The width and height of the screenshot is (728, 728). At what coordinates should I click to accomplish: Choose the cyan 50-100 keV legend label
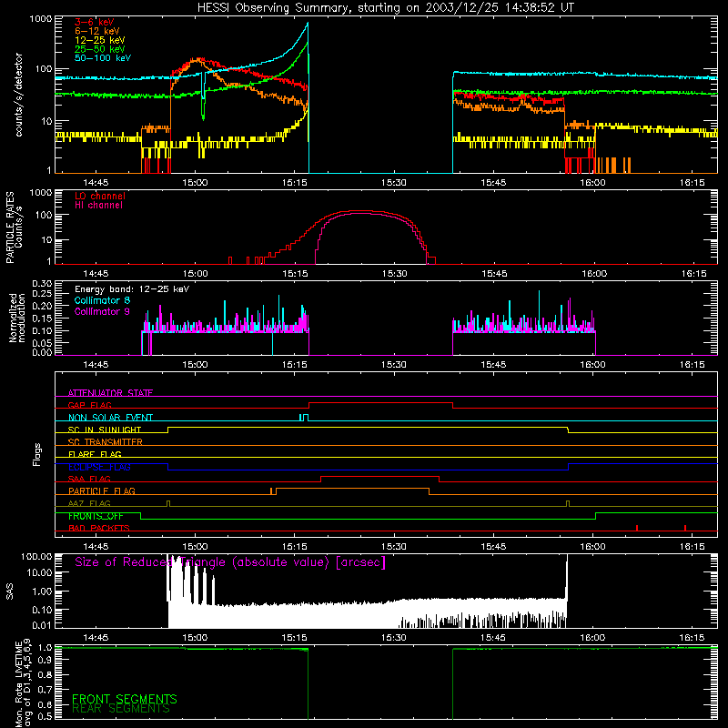103,58
